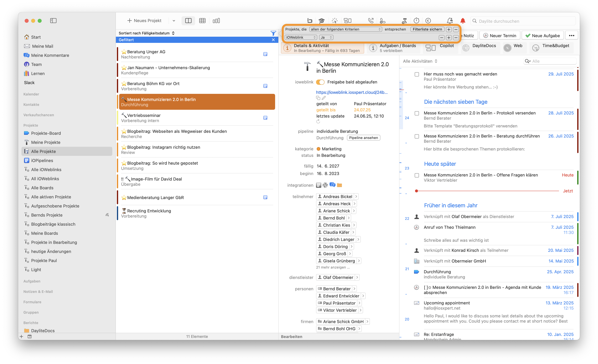This screenshot has width=598, height=364.
Task: Click the iO logo toolbar icon
Action: point(309,21)
